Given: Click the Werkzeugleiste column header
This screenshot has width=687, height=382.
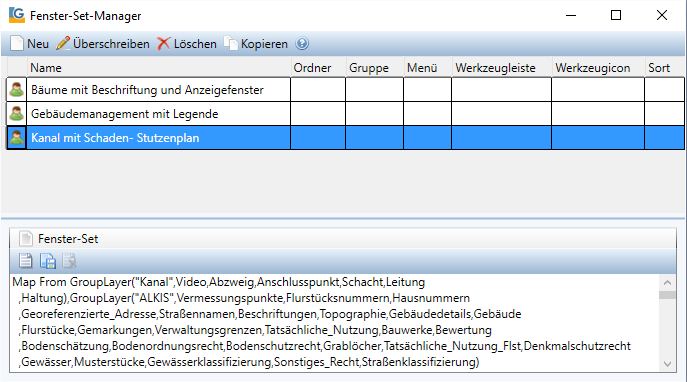Looking at the screenshot, I should tap(502, 68).
